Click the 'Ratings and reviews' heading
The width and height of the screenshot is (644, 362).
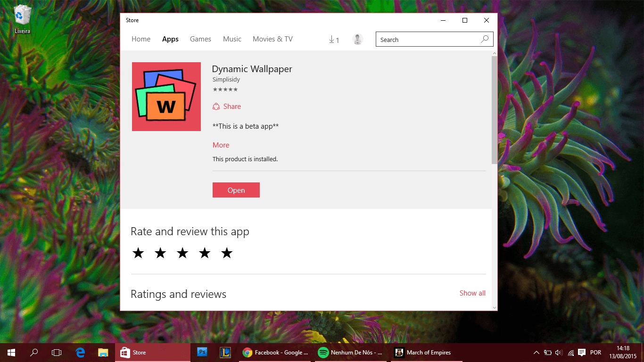pos(178,294)
